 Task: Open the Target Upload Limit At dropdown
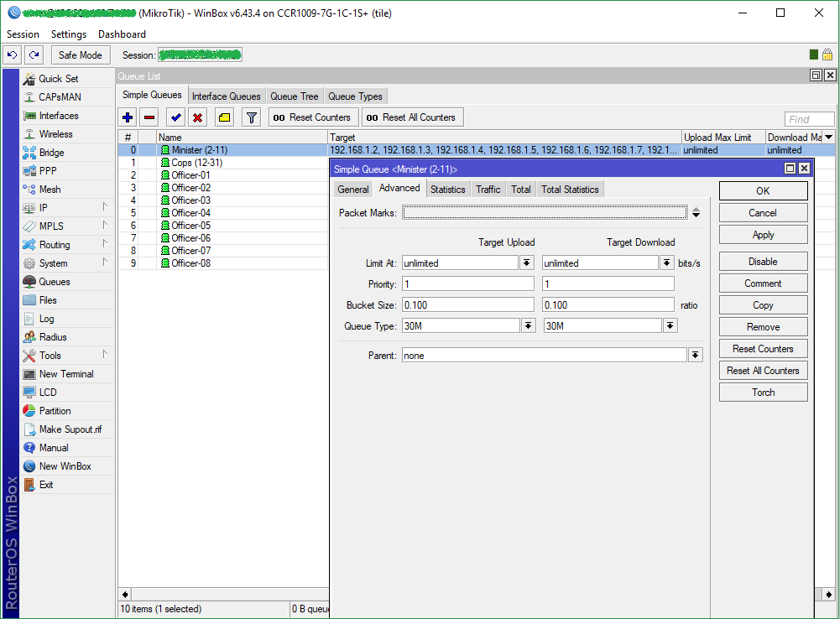click(x=527, y=263)
